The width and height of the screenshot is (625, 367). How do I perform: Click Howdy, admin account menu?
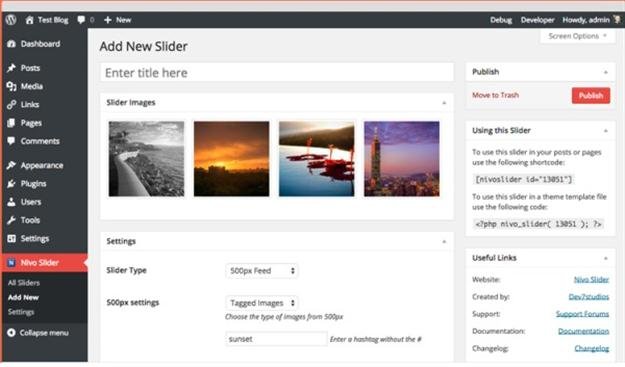click(x=586, y=20)
